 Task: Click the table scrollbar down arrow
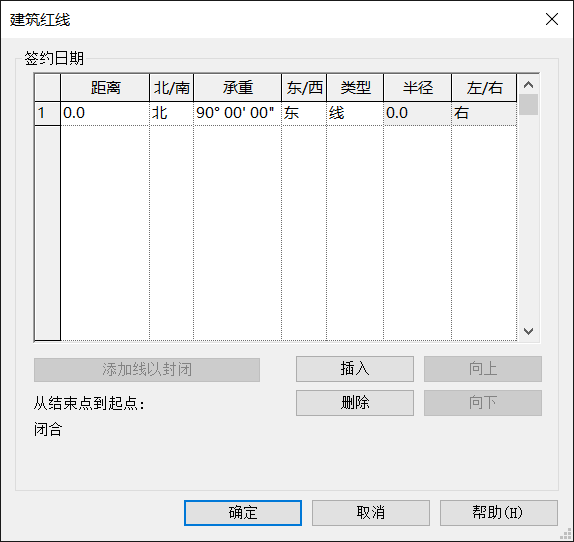pos(528,331)
